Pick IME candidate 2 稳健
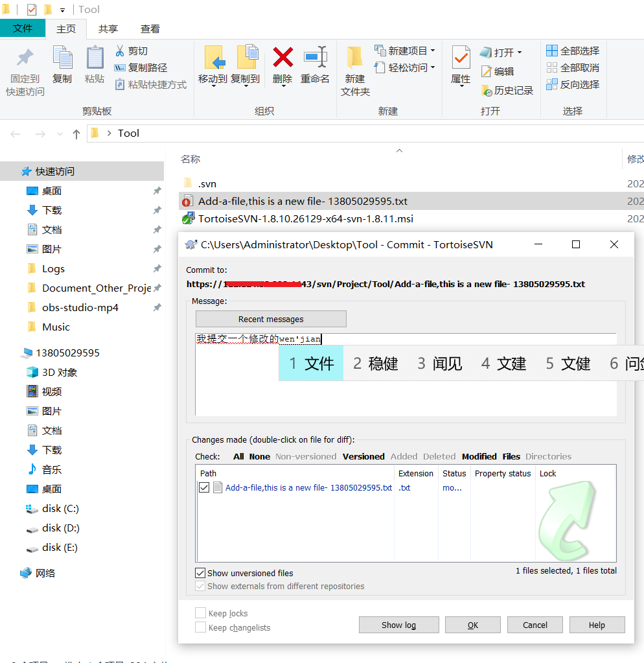Screen dimensions: 644x663 click(376, 363)
